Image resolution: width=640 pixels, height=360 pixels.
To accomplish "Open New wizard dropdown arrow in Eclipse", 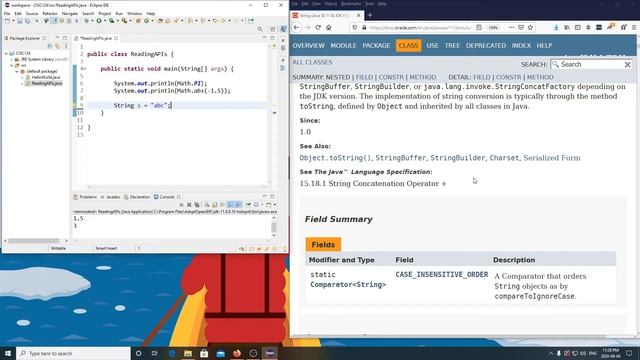I will (x=13, y=20).
